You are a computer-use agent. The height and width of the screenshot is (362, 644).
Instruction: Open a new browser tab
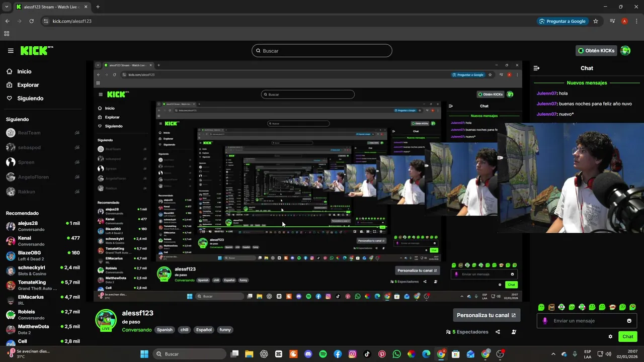click(98, 7)
